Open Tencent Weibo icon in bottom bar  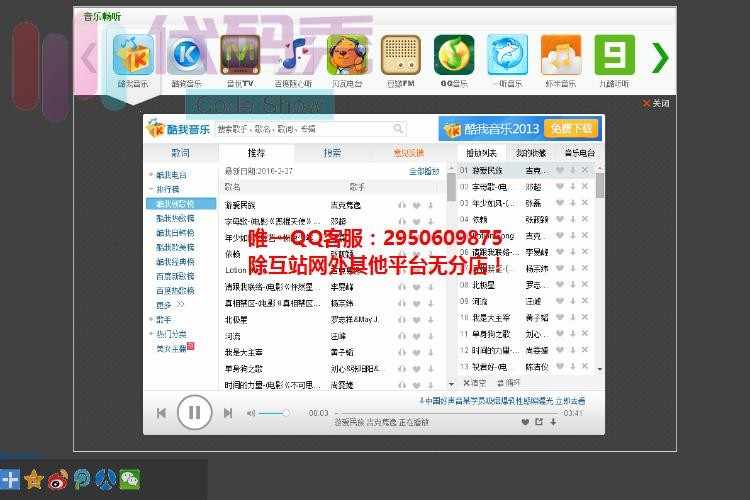click(82, 479)
